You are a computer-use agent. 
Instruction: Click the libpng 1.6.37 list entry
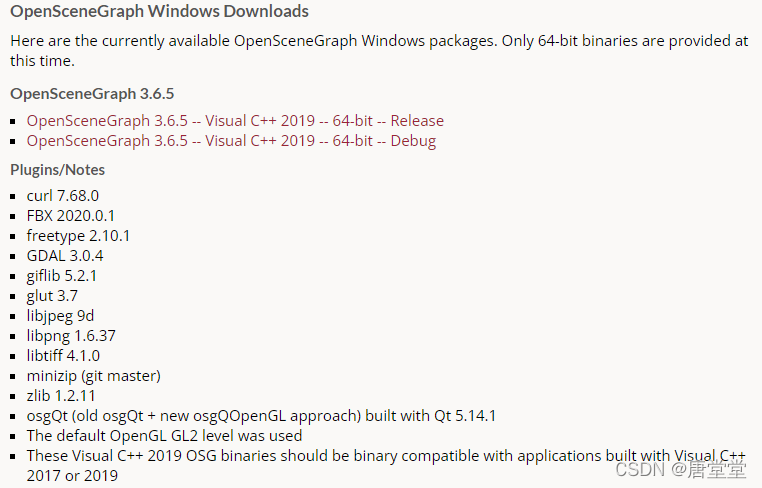(x=71, y=336)
